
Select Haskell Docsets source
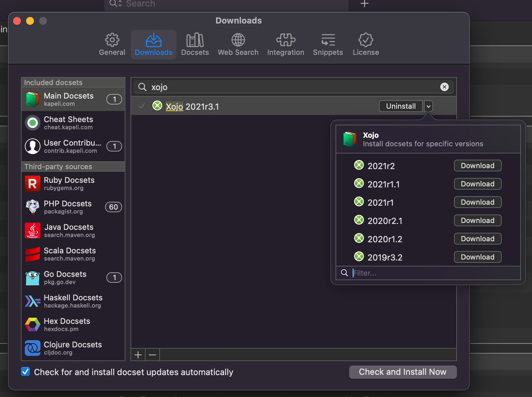[x=73, y=301]
